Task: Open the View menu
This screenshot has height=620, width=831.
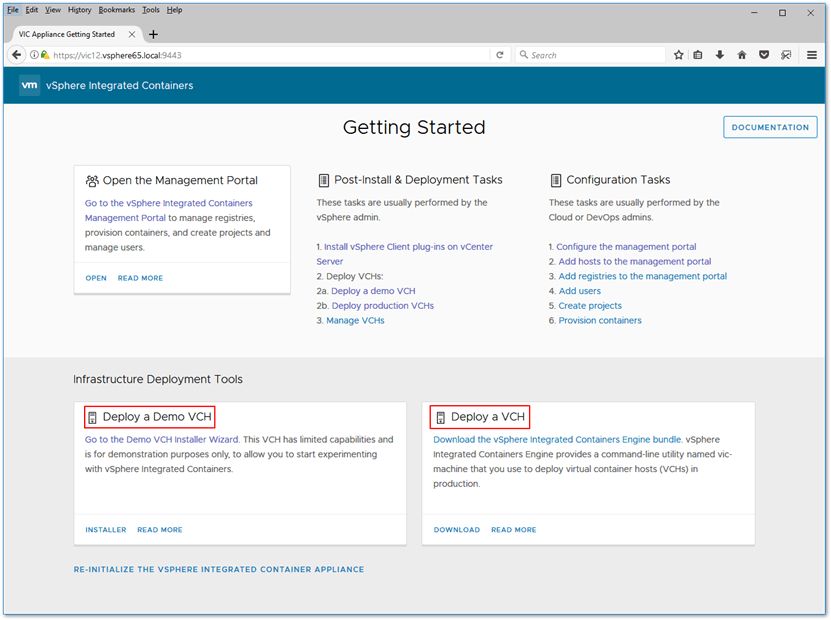Action: tap(52, 10)
